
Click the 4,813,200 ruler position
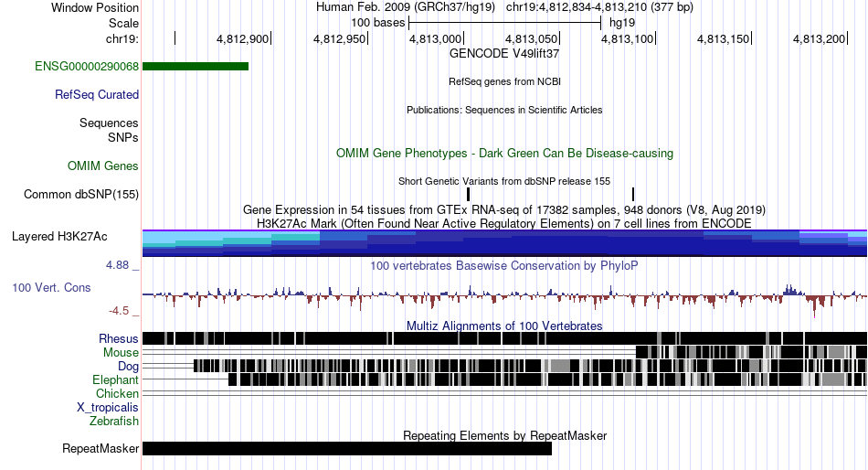pyautogui.click(x=820, y=38)
